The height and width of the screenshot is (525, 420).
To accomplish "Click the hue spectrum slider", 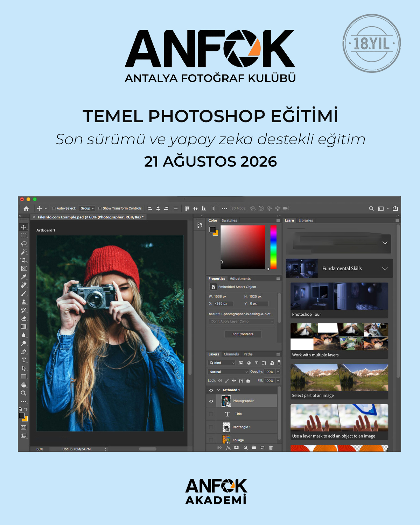I will [273, 247].
